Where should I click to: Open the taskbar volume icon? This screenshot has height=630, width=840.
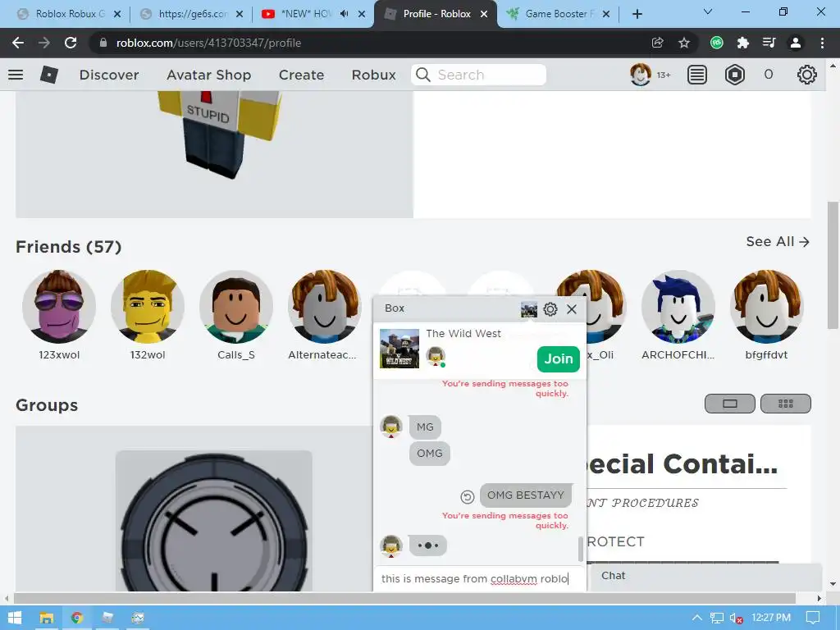pos(736,619)
